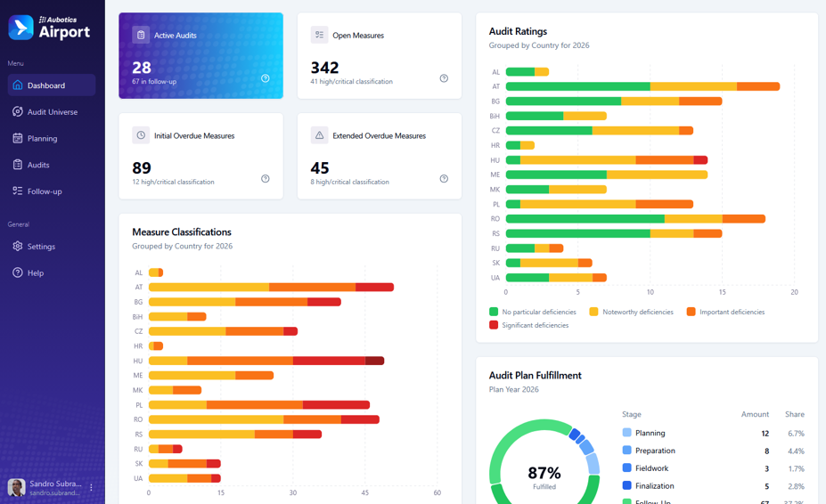Click the Planning stage color swatch
This screenshot has width=826, height=504.
(627, 433)
